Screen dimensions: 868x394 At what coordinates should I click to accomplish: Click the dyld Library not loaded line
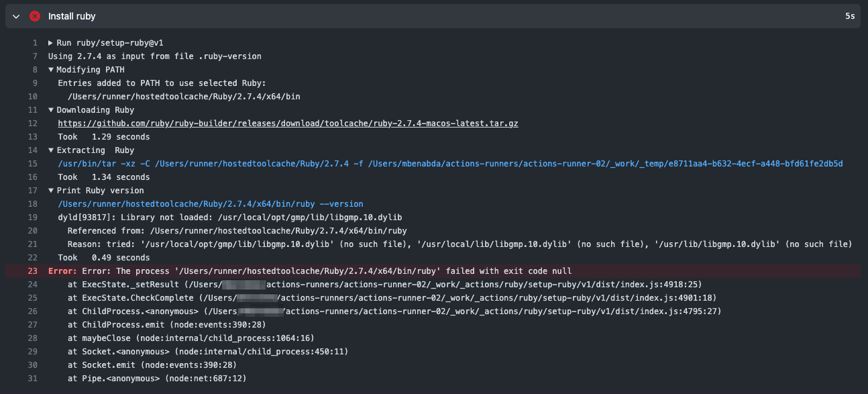(230, 217)
